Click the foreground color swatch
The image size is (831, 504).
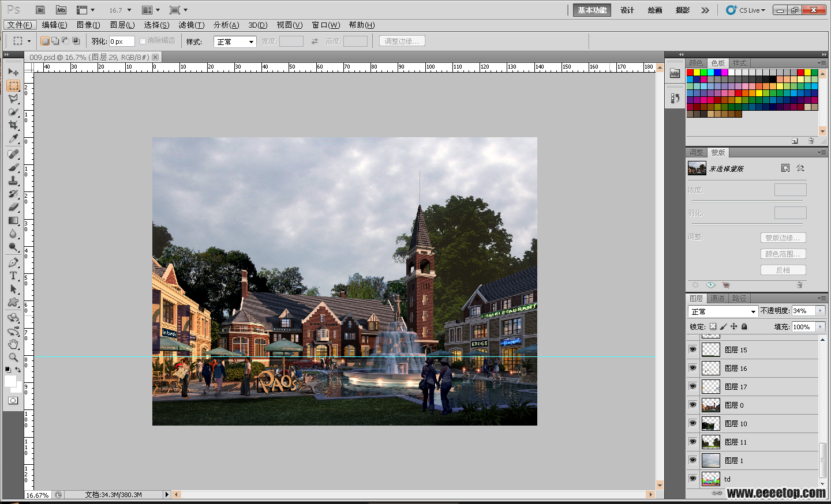(x=10, y=381)
